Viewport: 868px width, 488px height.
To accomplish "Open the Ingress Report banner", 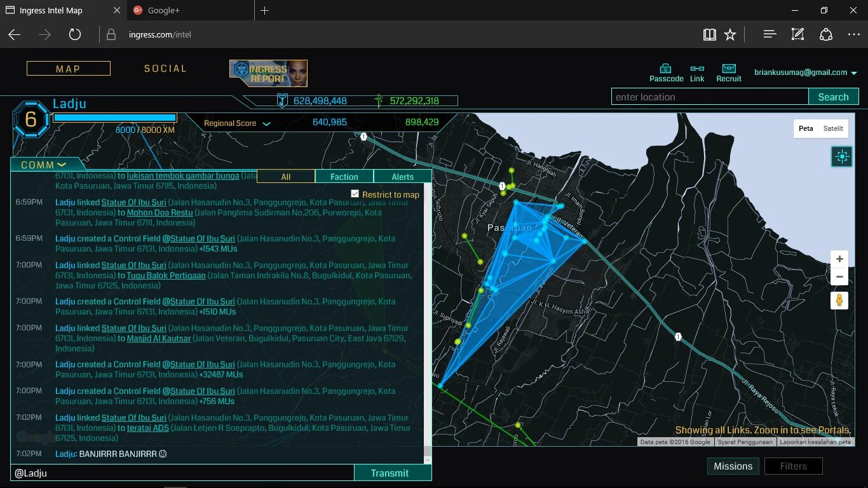I will click(x=268, y=73).
